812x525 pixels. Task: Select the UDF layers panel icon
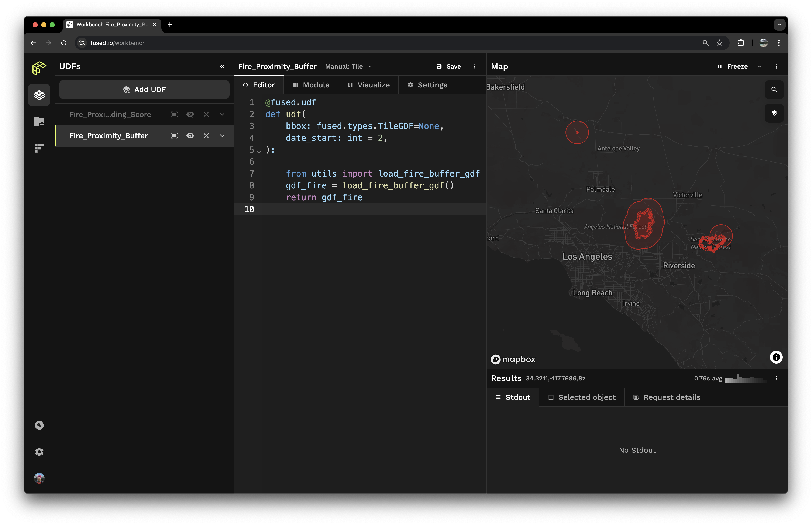click(x=38, y=94)
